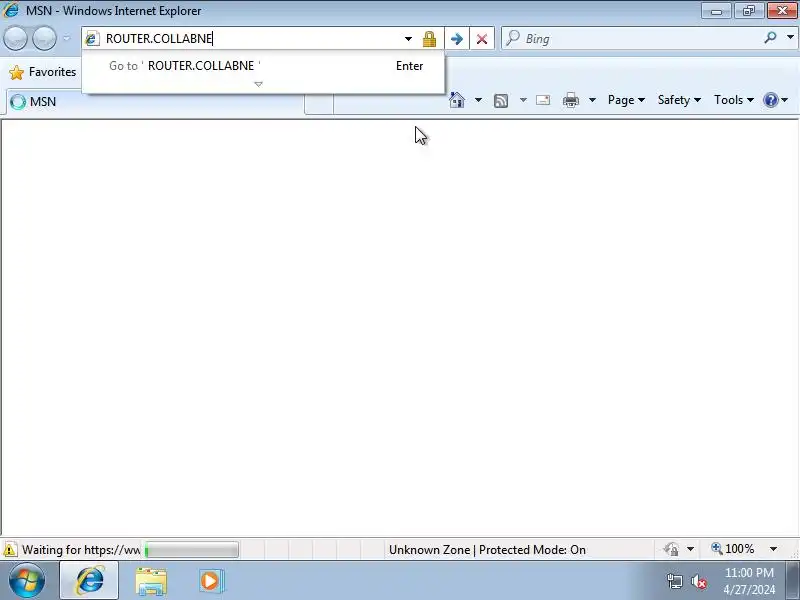800x600 pixels.
Task: Click in the address bar text field
Action: point(250,38)
